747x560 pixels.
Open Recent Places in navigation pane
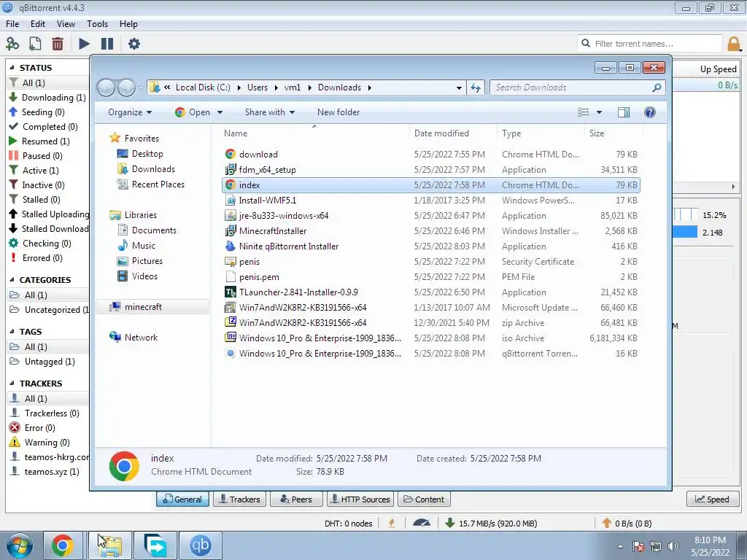point(158,184)
